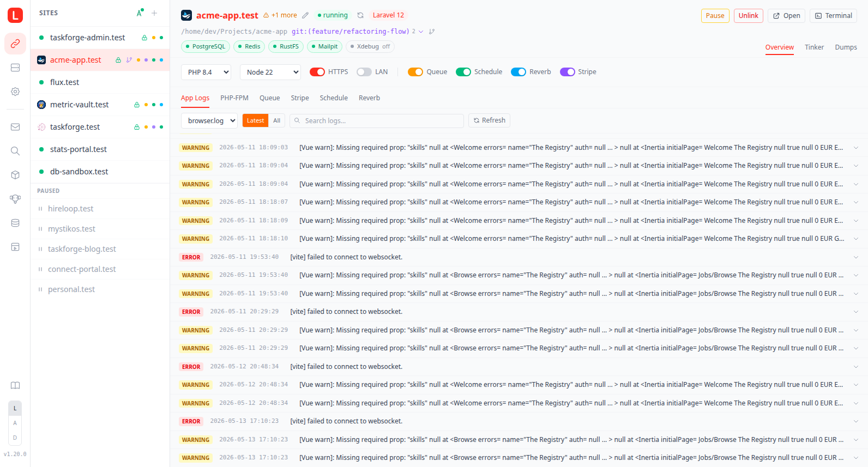This screenshot has width=868, height=467.
Task: Enable the LAN toggle
Action: (x=364, y=72)
